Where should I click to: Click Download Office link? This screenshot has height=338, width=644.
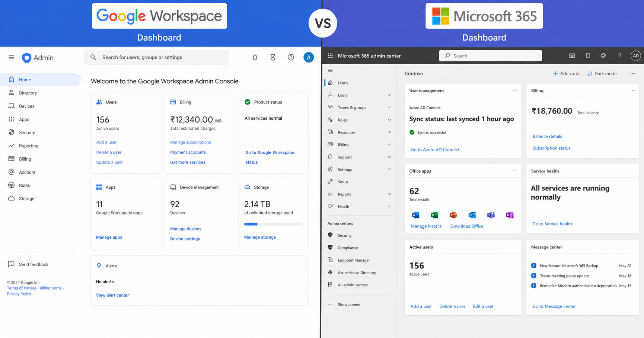click(467, 226)
